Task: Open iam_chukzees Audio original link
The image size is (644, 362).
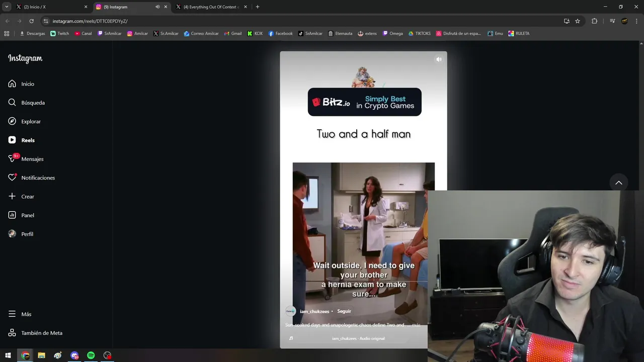Action: coord(358,338)
